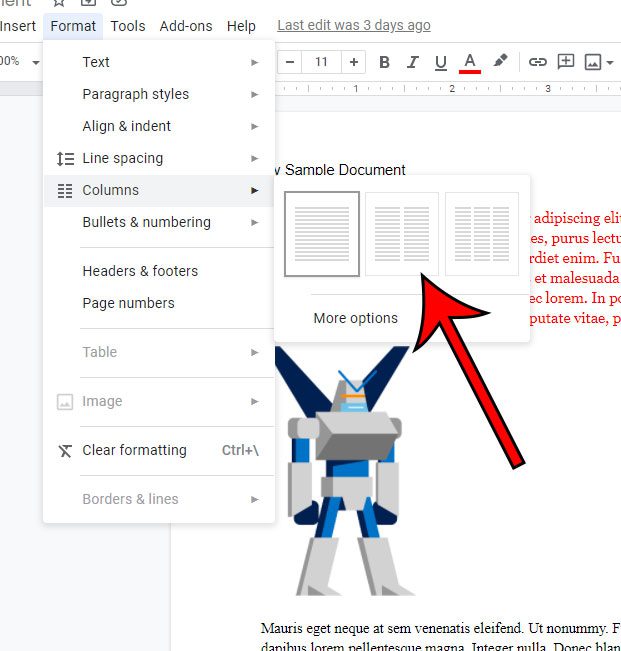The width and height of the screenshot is (621, 651).
Task: Click More options in Columns submenu
Action: [355, 318]
